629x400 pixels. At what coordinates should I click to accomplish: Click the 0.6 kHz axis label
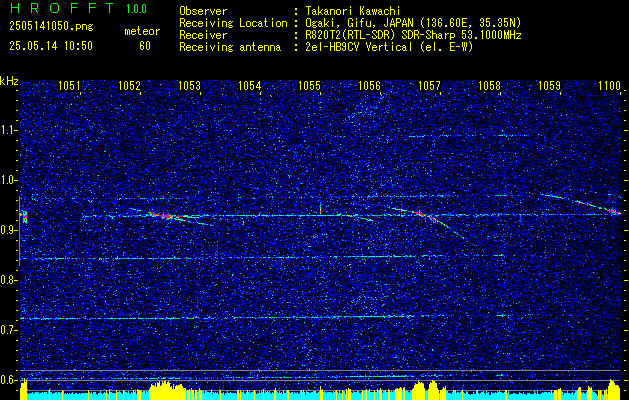(9, 380)
